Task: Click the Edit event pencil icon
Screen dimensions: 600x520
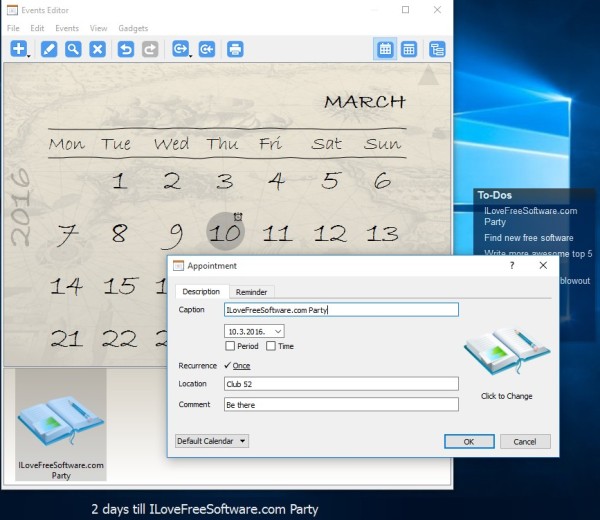Action: tap(49, 49)
